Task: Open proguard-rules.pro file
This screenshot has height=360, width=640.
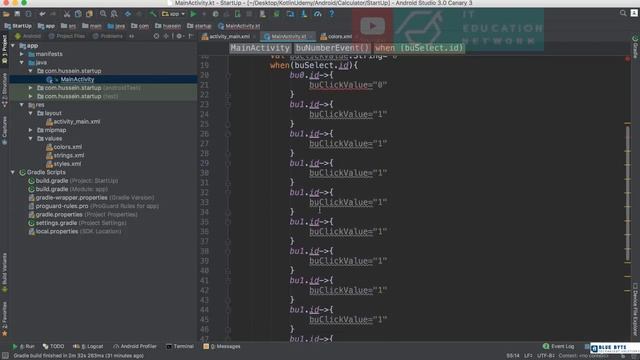Action: coord(93,206)
